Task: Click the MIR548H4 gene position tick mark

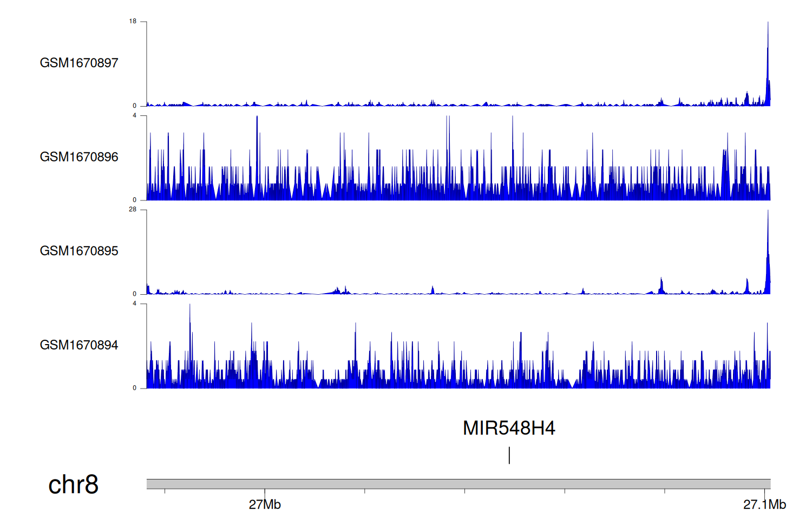Action: point(509,455)
